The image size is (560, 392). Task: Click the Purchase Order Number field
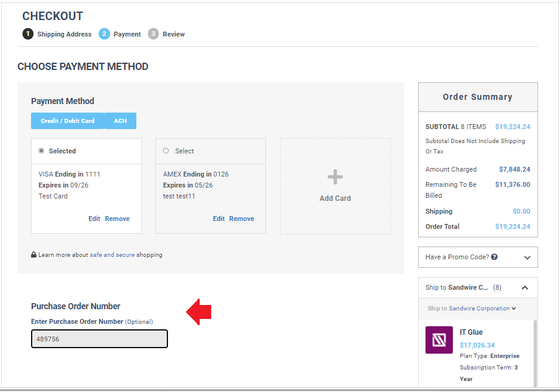[x=99, y=339]
